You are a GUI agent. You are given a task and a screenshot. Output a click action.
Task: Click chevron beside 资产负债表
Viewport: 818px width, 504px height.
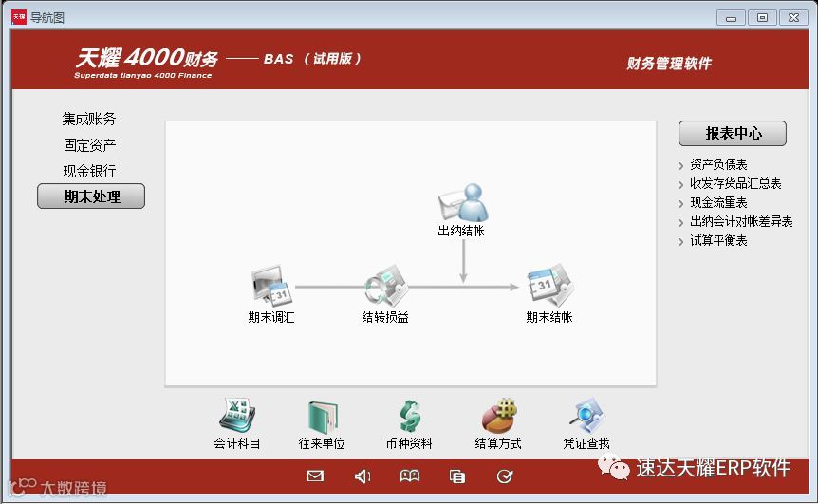point(680,166)
